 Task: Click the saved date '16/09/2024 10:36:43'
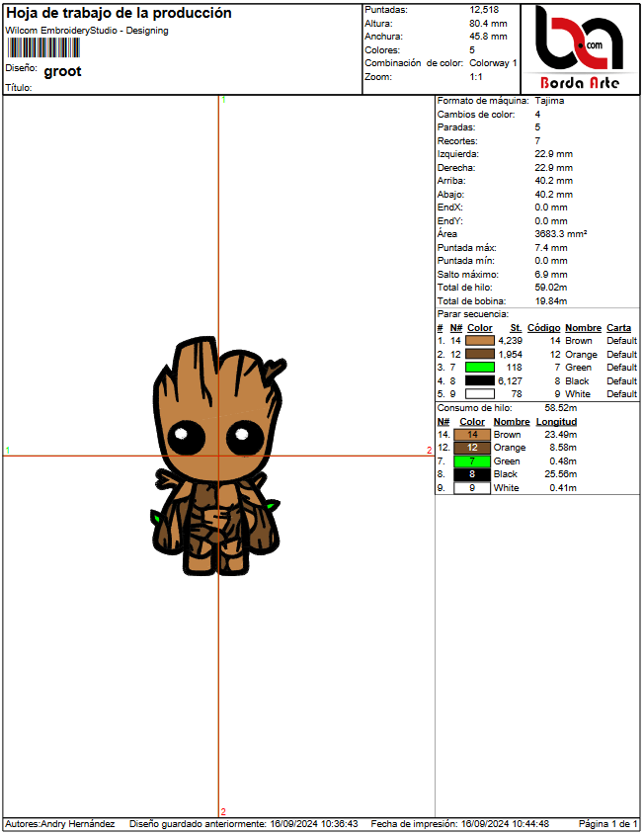(314, 824)
